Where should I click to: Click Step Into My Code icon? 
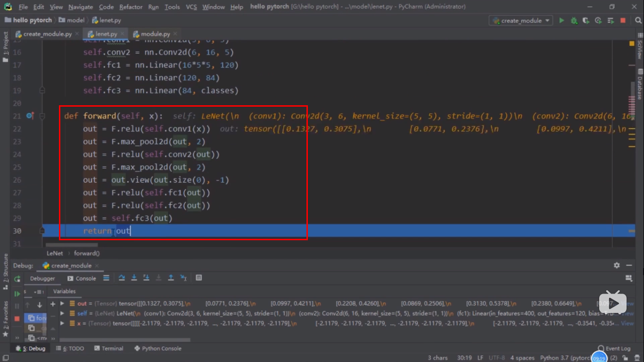[146, 278]
